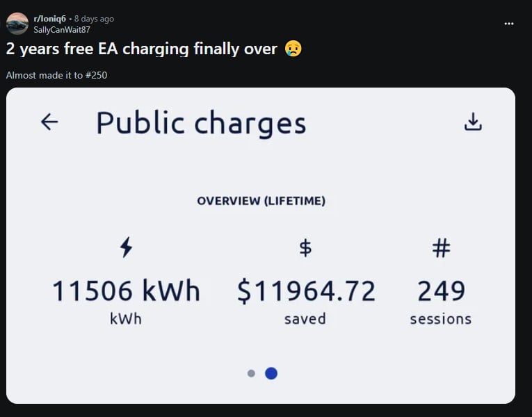The width and height of the screenshot is (532, 417).
Task: Open the r/Ioniq6 subreddit link
Action: click(49, 19)
